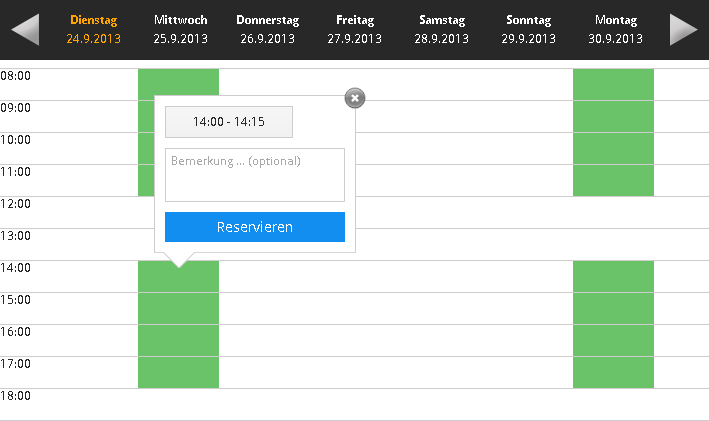Click the 18:00 time label
709x421 pixels.
(x=16, y=396)
